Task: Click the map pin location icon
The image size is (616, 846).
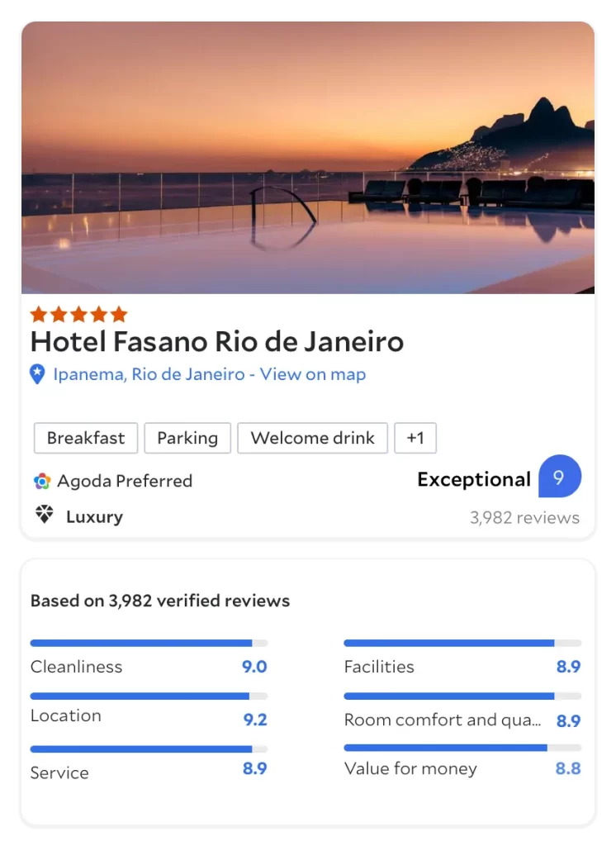Action: (x=37, y=374)
